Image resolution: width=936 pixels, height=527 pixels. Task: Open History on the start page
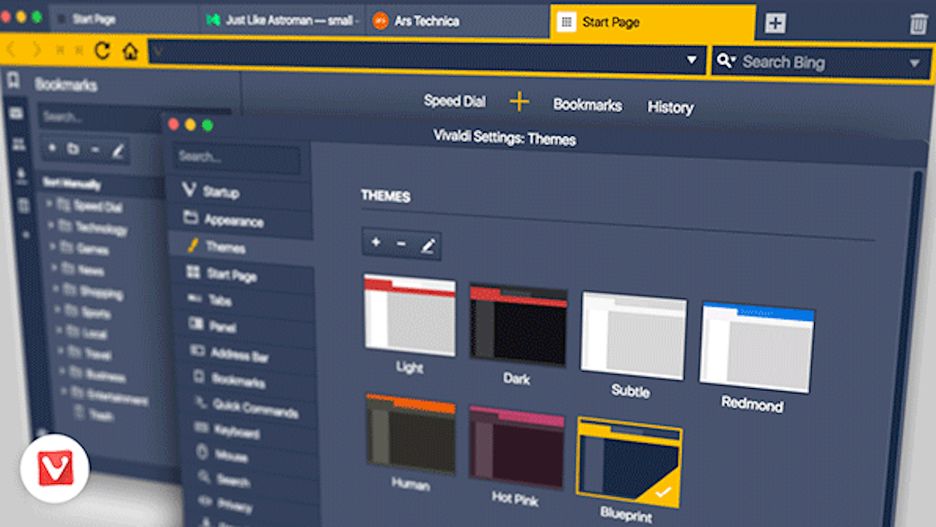[x=670, y=107]
